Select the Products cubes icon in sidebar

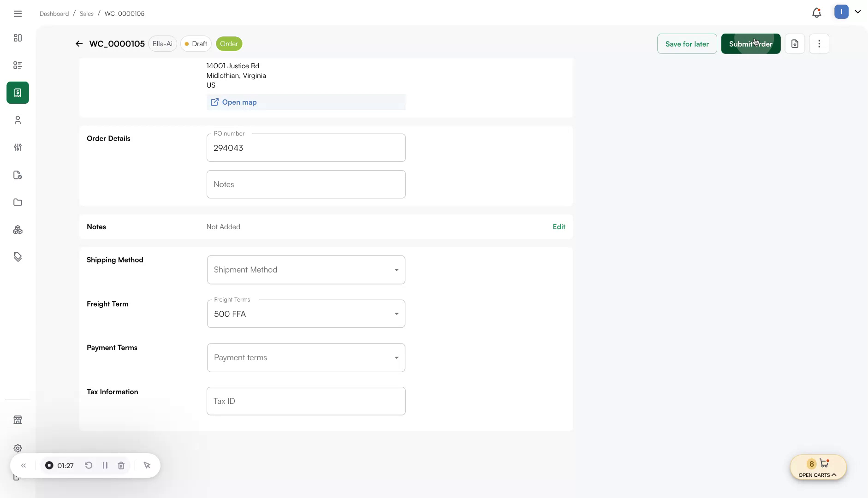click(18, 230)
